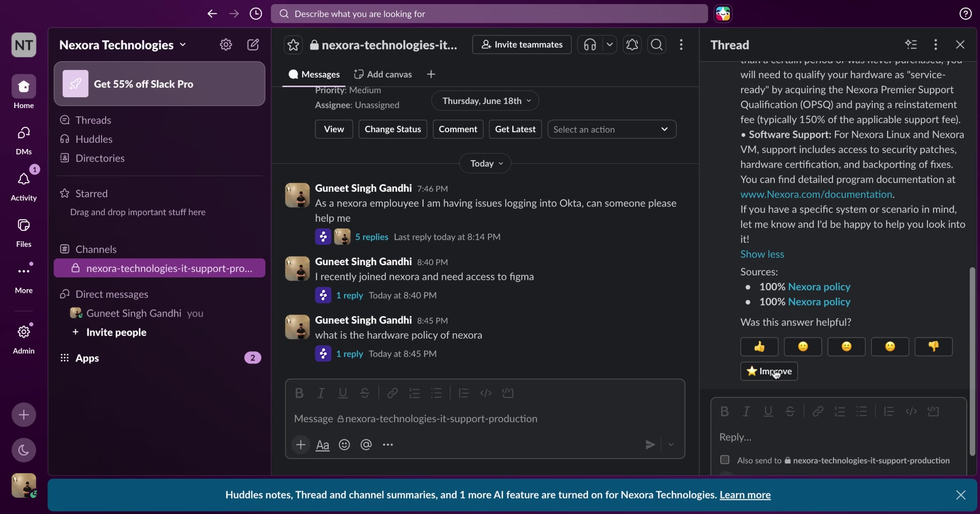Screen dimensions: 980x514
Task: Open Nexora Technologies workspace menu
Action: coord(122,45)
